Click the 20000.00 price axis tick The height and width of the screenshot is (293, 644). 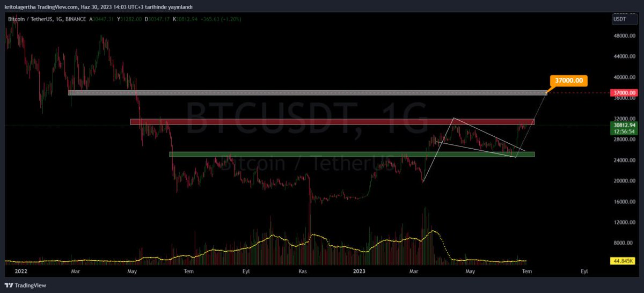[x=624, y=181]
